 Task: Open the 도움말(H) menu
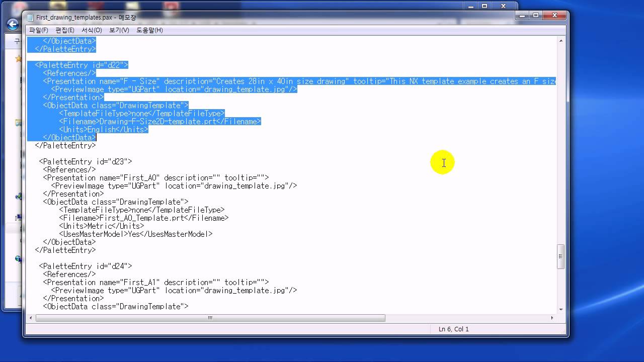(x=149, y=30)
